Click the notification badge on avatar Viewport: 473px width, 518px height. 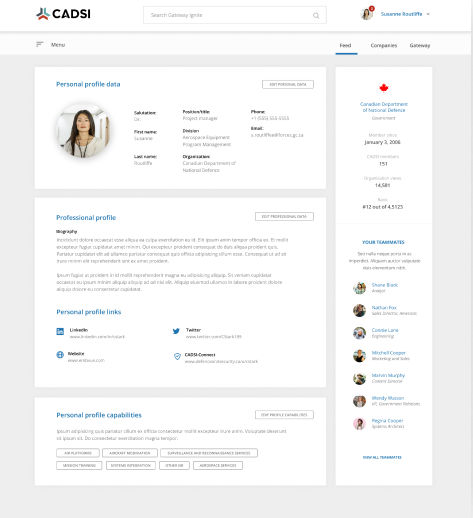click(372, 9)
